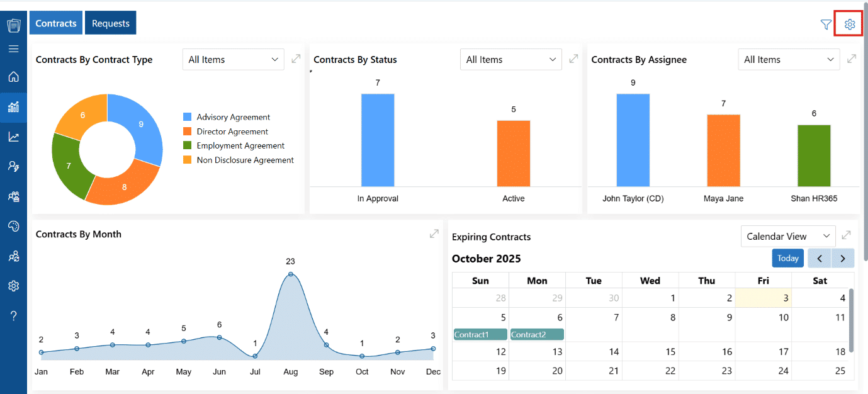Open Contracts By Assignee All Items dropdown
Image resolution: width=868 pixels, height=394 pixels.
pyautogui.click(x=789, y=59)
